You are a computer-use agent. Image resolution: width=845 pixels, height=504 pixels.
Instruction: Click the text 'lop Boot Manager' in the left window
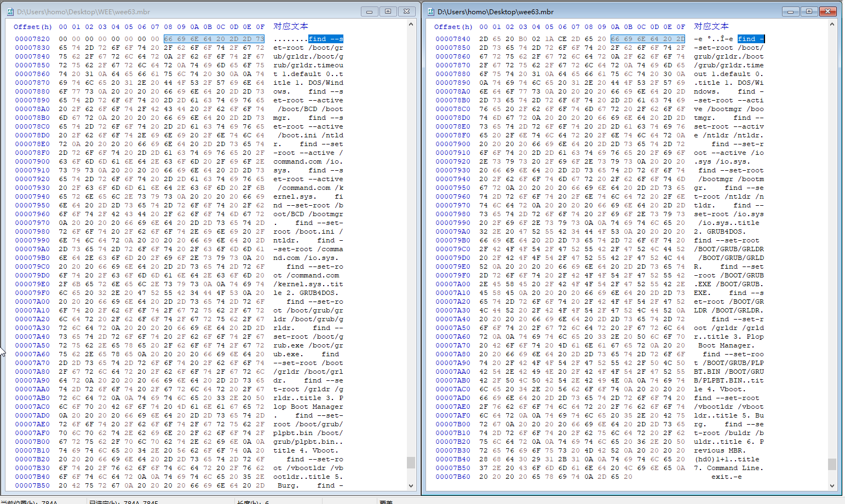[308, 407]
